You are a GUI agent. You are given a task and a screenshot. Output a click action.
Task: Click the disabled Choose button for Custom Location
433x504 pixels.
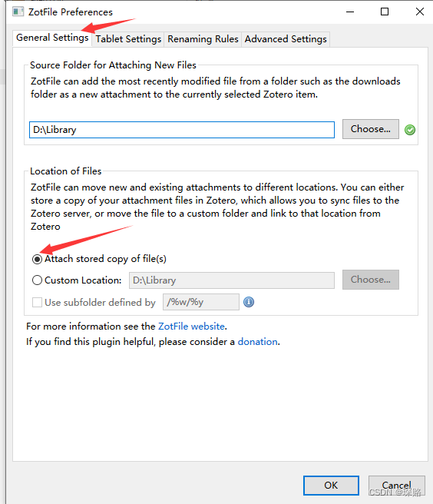pyautogui.click(x=371, y=280)
